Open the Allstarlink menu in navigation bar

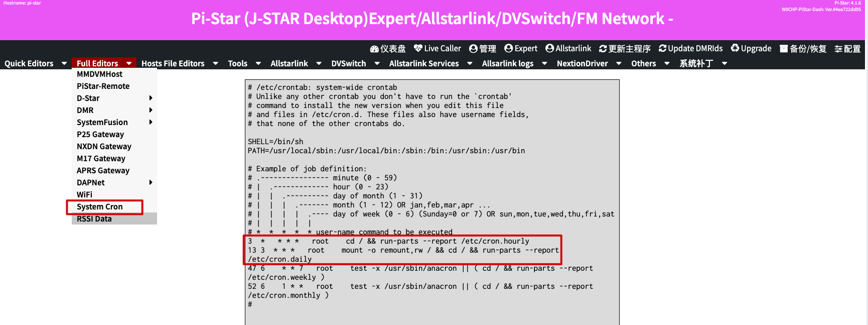coord(290,63)
